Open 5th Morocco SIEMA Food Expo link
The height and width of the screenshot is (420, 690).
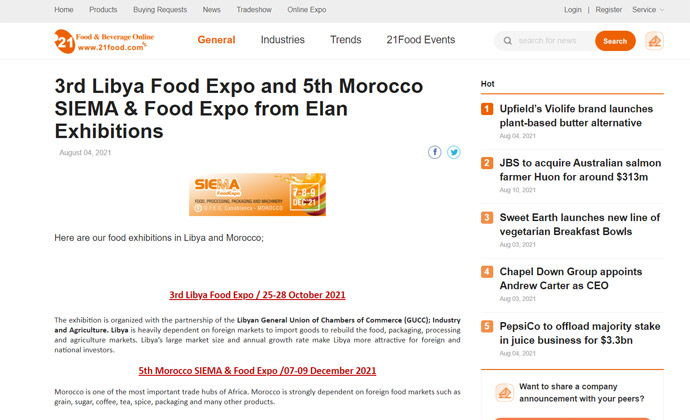point(257,371)
